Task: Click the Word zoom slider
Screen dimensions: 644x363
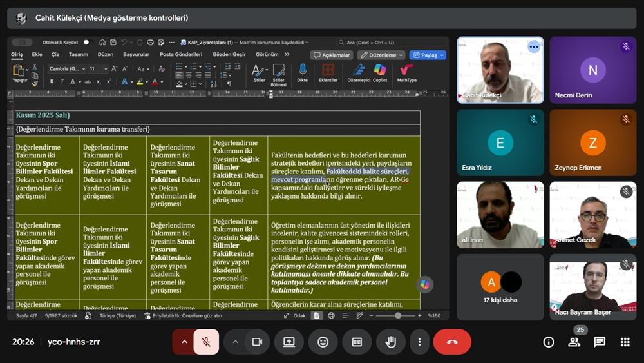Action: tap(397, 315)
